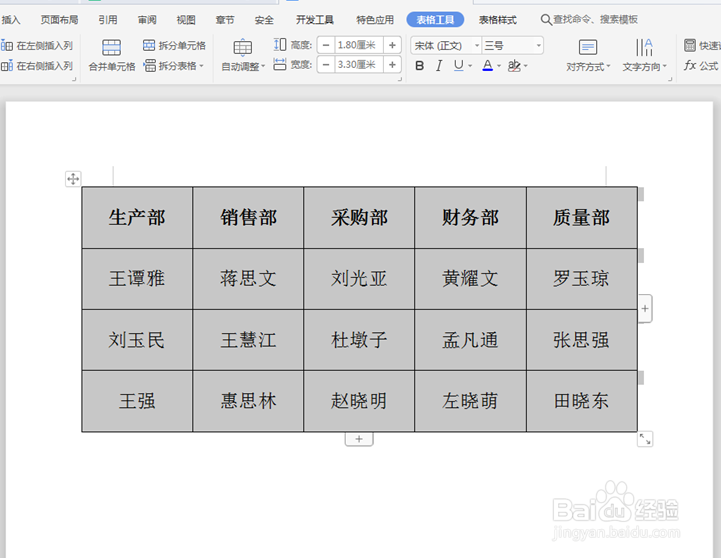
Task: Switch to Insert (插入) tab
Action: [x=11, y=20]
